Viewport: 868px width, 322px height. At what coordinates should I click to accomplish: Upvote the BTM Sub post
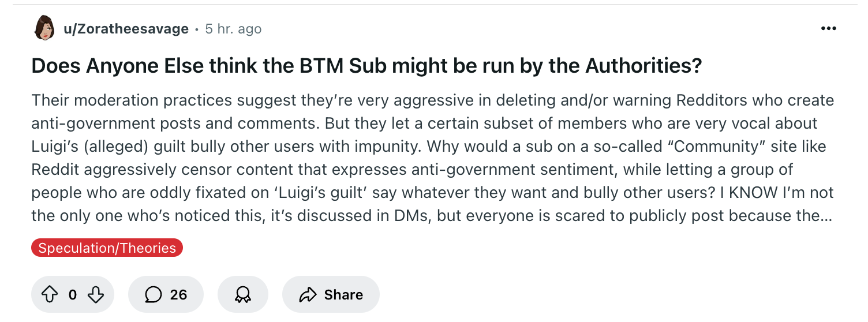51,295
